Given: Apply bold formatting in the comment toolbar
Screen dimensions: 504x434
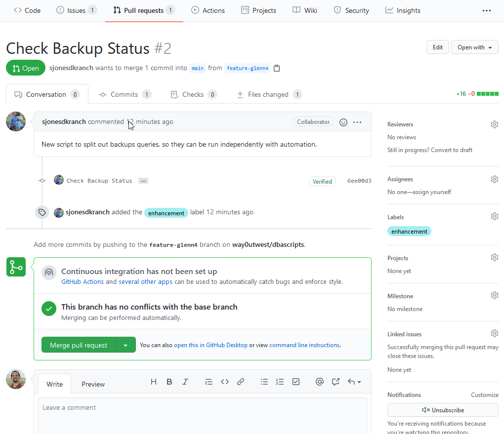Looking at the screenshot, I should coord(169,382).
